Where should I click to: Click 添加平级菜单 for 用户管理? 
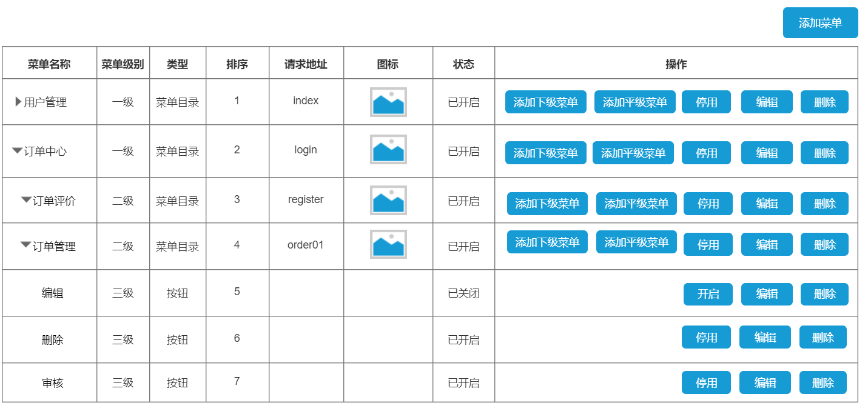(634, 102)
